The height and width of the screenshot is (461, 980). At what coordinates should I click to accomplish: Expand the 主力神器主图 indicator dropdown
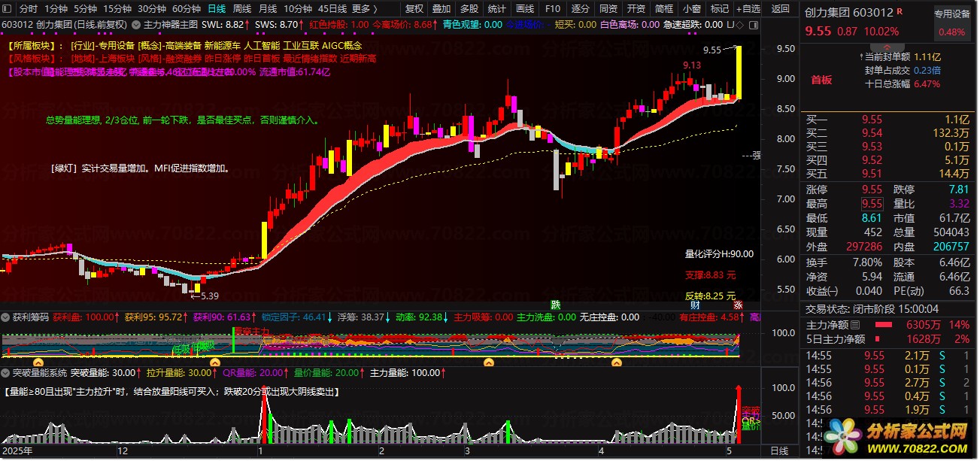[136, 24]
